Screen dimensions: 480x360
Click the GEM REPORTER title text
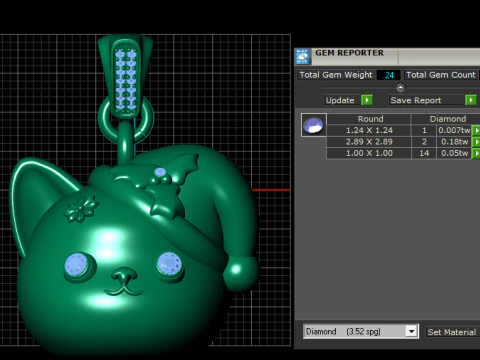tap(349, 53)
